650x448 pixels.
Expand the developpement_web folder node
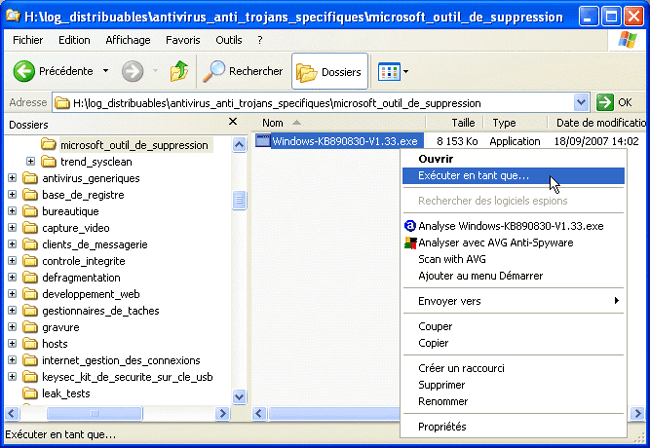[12, 294]
